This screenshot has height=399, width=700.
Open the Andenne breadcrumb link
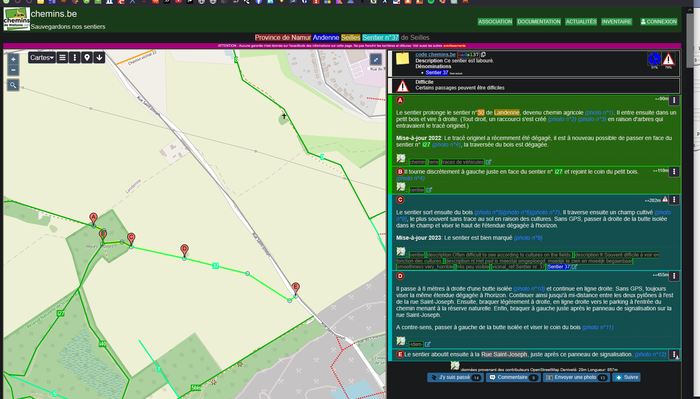pyautogui.click(x=326, y=37)
